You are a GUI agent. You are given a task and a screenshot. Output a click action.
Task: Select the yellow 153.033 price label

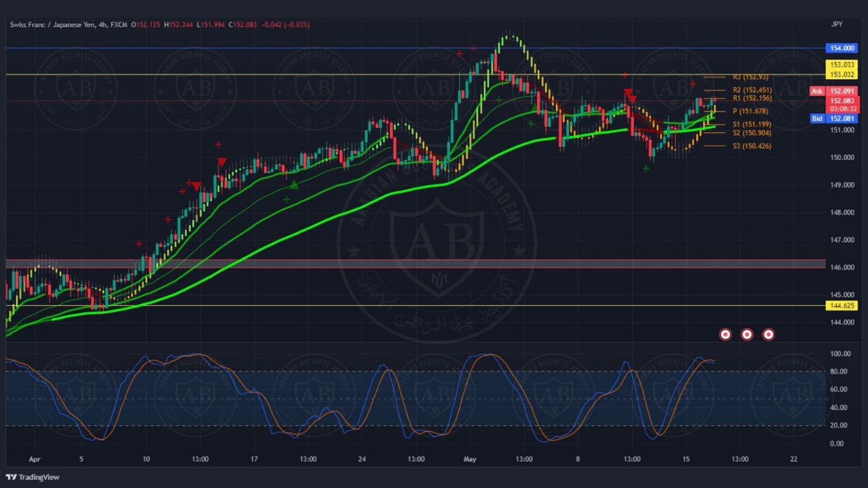[x=842, y=65]
